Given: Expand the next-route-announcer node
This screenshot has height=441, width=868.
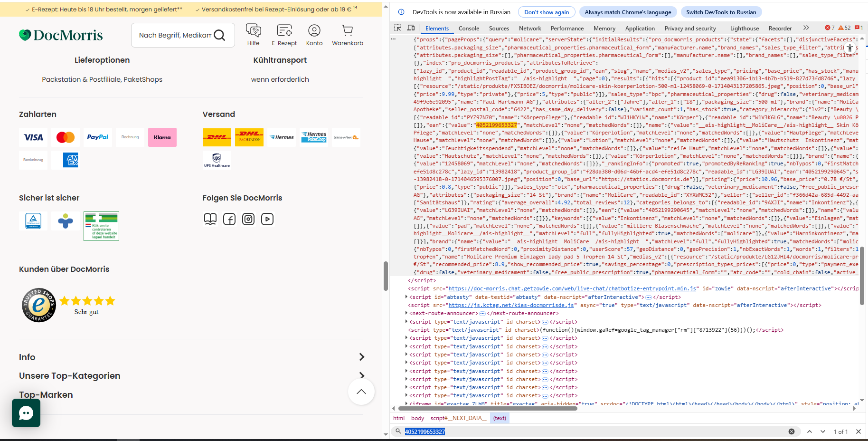Looking at the screenshot, I should tap(406, 313).
